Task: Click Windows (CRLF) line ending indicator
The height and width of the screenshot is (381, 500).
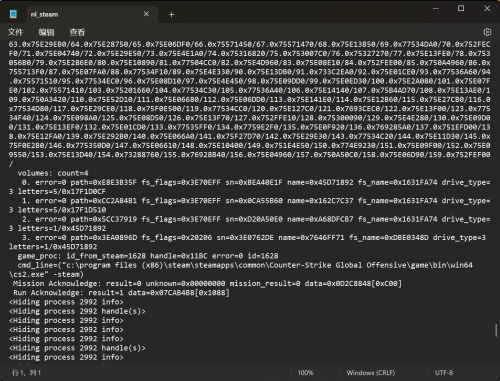Action: point(371,373)
